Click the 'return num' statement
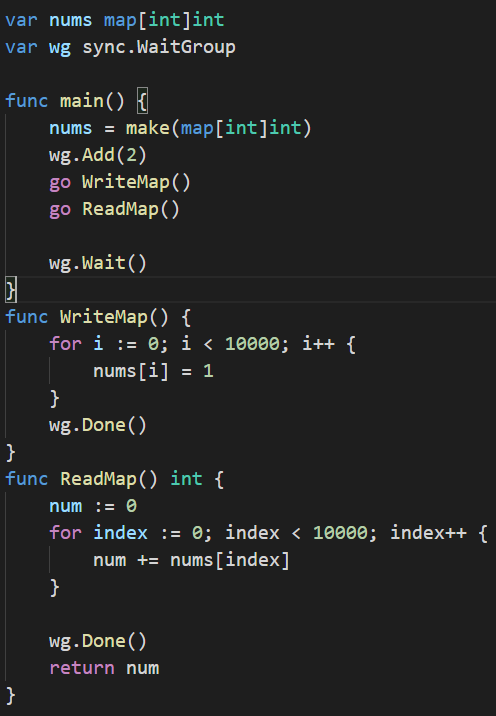 coord(104,668)
